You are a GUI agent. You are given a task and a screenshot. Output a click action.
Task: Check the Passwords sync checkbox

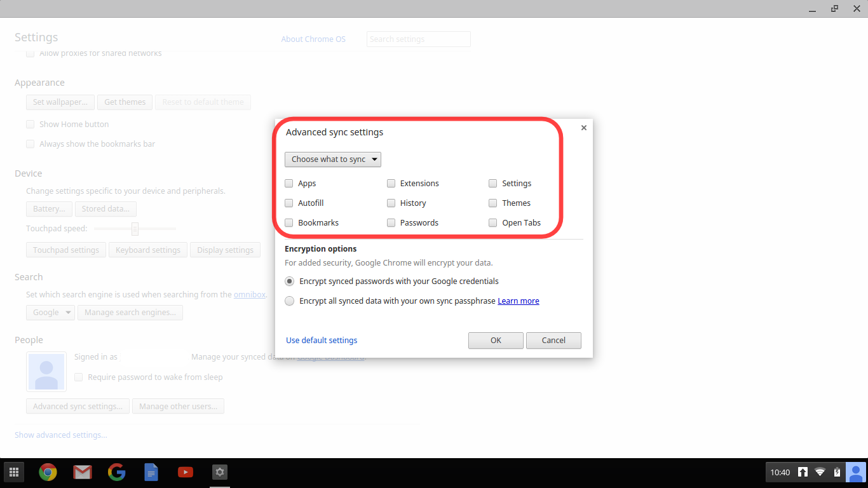[391, 223]
